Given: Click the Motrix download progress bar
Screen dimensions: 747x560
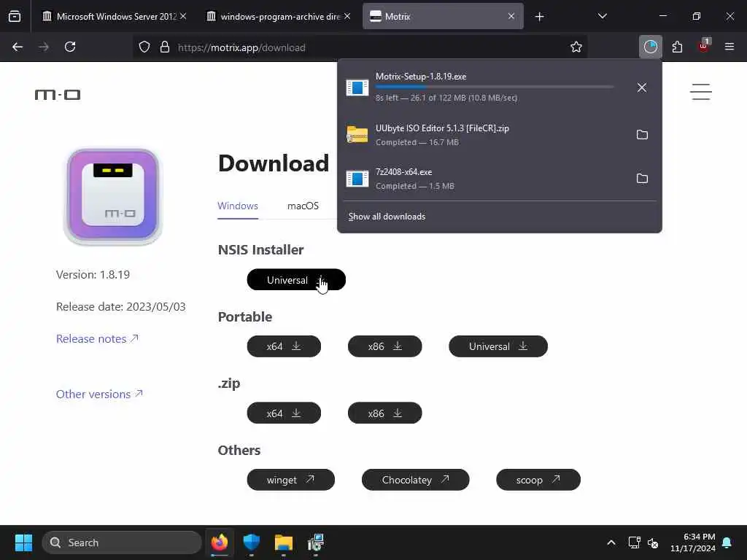Looking at the screenshot, I should (495, 87).
